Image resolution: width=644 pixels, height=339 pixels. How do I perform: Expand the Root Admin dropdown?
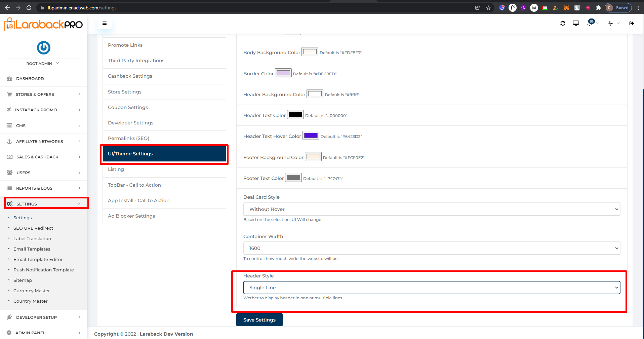click(43, 63)
